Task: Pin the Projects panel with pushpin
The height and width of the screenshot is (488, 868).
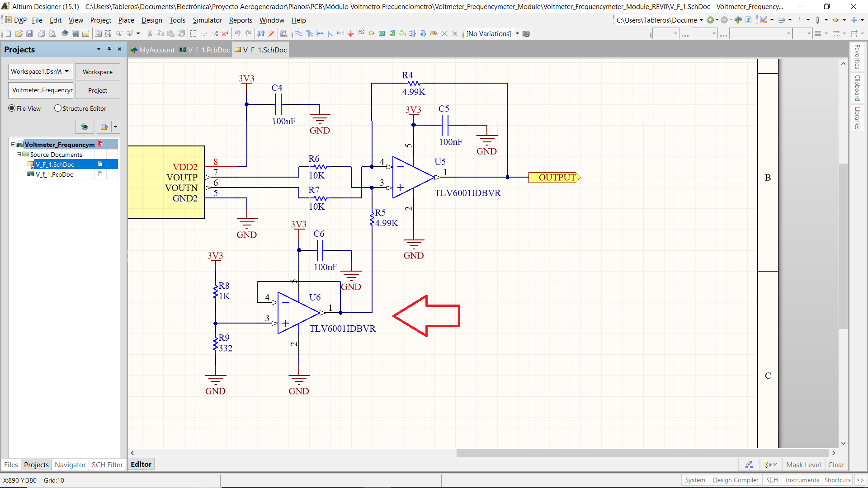Action: click(109, 49)
